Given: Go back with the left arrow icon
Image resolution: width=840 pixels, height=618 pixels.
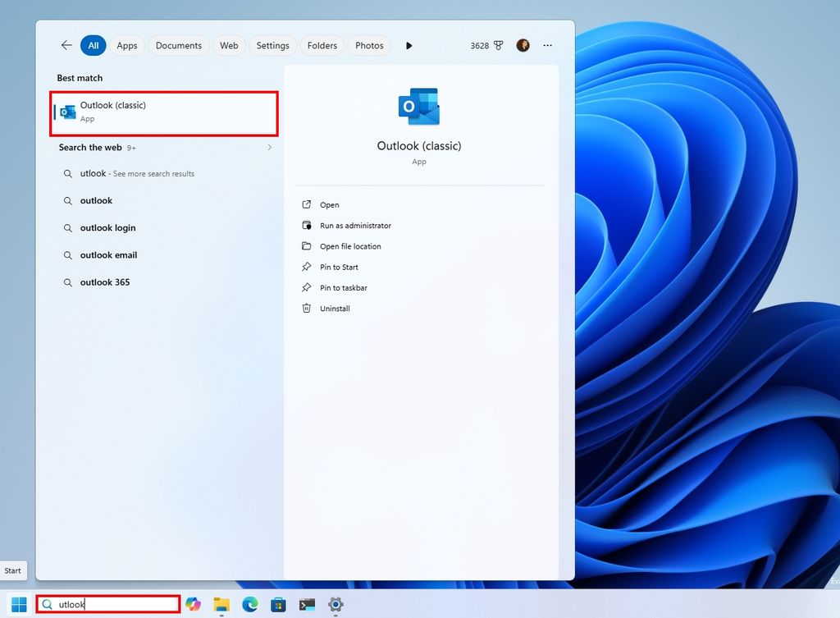Looking at the screenshot, I should [66, 46].
